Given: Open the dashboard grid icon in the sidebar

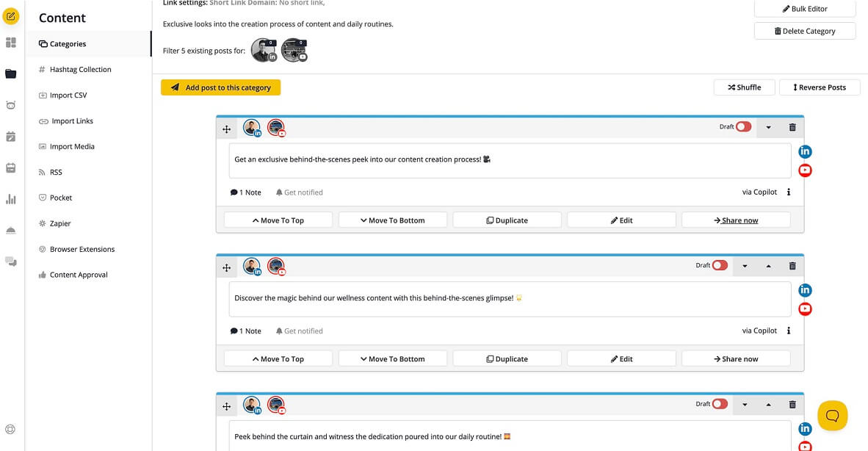Looking at the screenshot, I should pyautogui.click(x=11, y=43).
